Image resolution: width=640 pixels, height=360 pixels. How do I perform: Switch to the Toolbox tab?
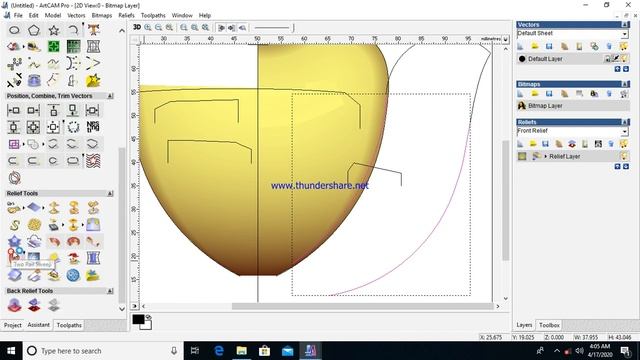pos(549,325)
